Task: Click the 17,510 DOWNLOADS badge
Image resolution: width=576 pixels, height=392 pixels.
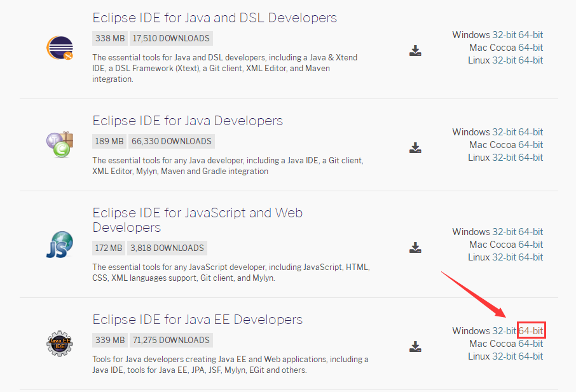Action: (171, 39)
